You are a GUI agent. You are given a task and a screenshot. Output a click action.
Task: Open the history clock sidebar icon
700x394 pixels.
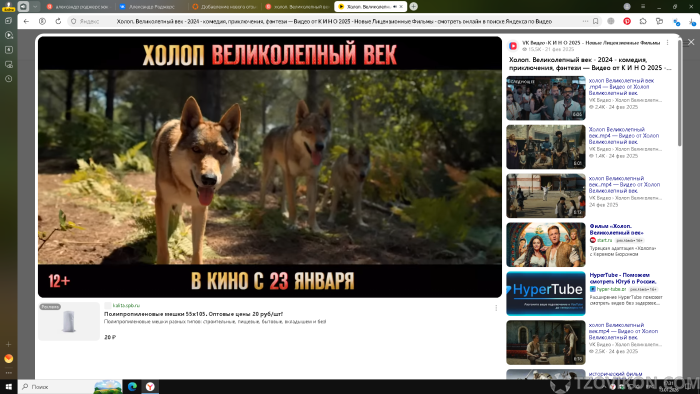coord(8,79)
